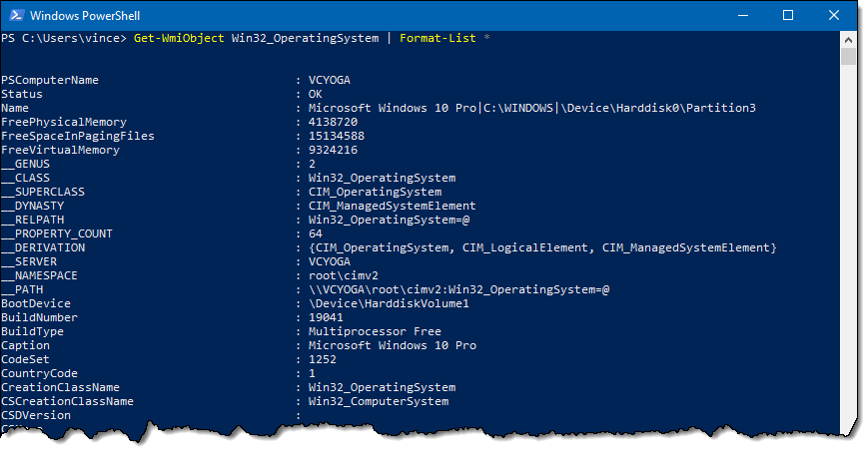The image size is (868, 459).
Task: Click the BuildNumber value 19041
Action: (326, 318)
